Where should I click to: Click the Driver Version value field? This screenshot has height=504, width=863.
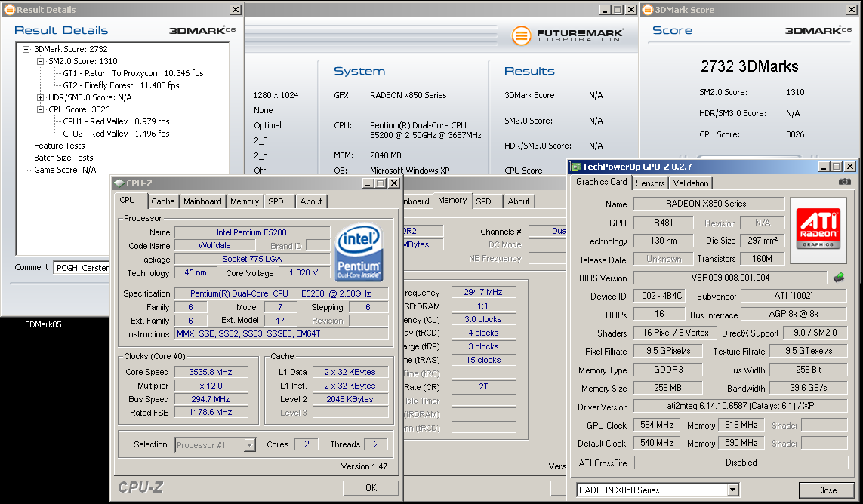point(740,406)
